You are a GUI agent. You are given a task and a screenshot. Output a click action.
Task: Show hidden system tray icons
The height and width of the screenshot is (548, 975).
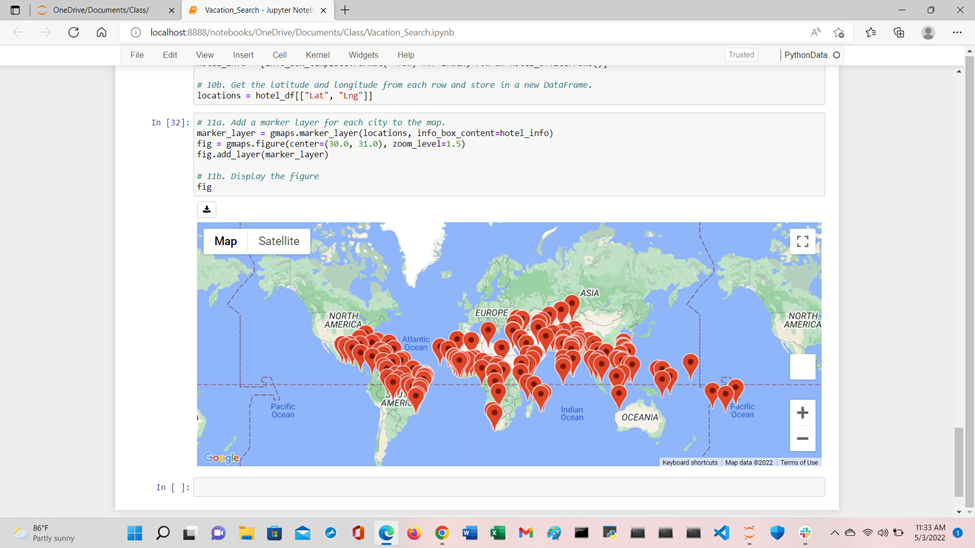834,533
